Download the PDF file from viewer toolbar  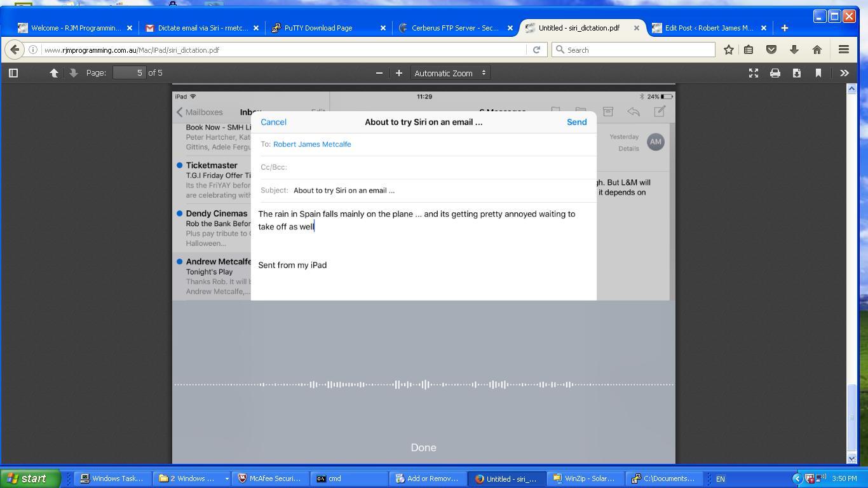point(797,73)
